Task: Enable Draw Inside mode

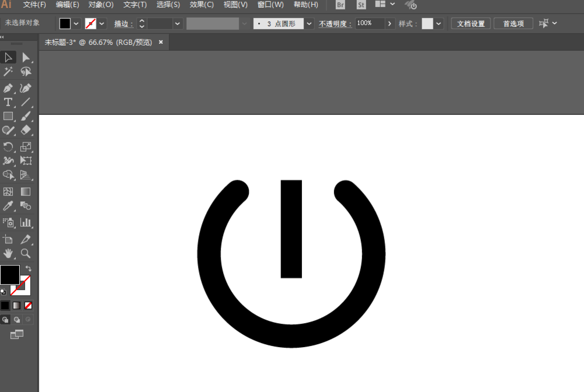Action: coord(28,320)
